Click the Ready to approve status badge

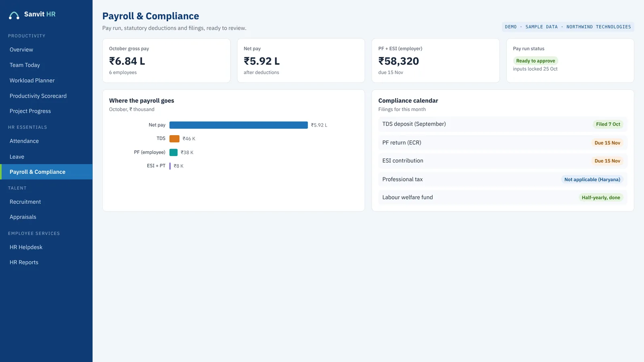pyautogui.click(x=535, y=61)
